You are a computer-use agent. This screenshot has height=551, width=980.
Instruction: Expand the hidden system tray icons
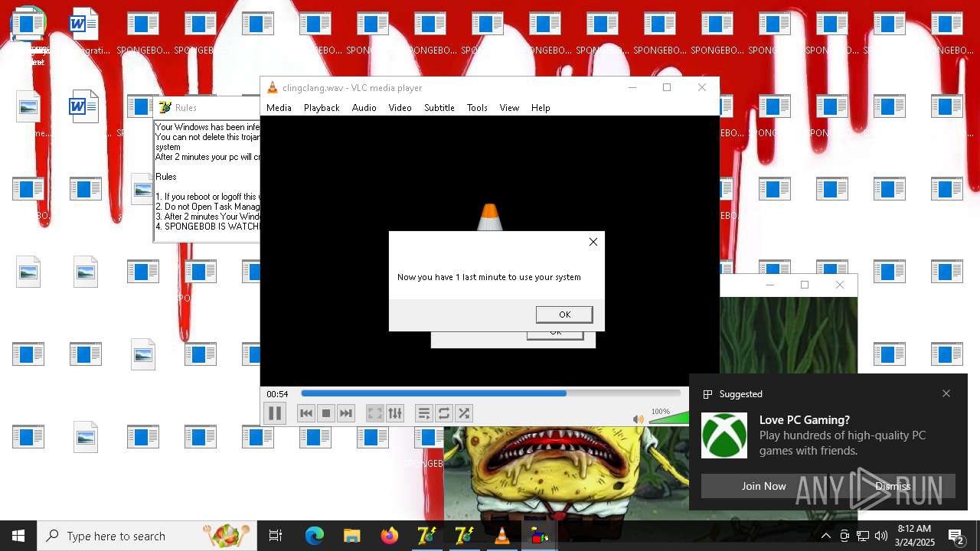(x=826, y=536)
